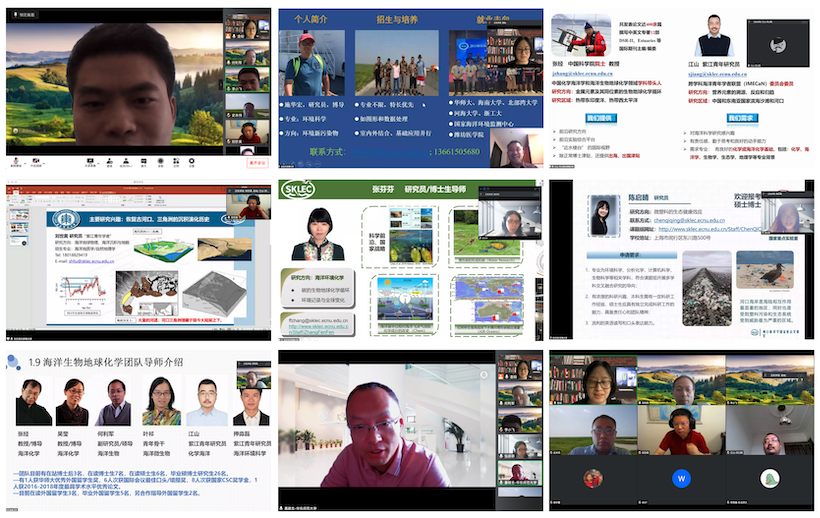Select red-shirt headphone man tile in gallery view
The image size is (820, 518).
coord(681,431)
